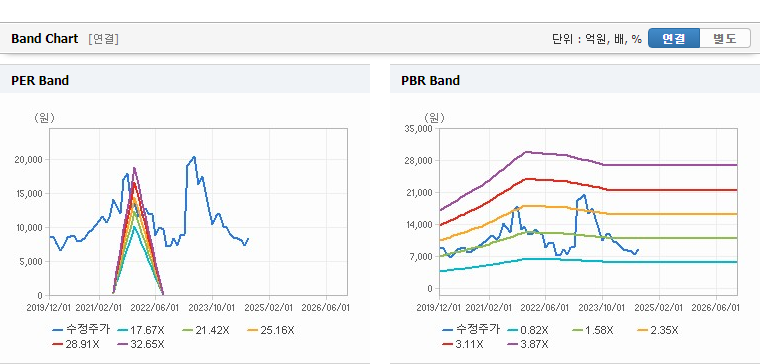Screen dimensions: 760x364
Task: Toggle the 3.11X legend entry
Action: tap(463, 344)
